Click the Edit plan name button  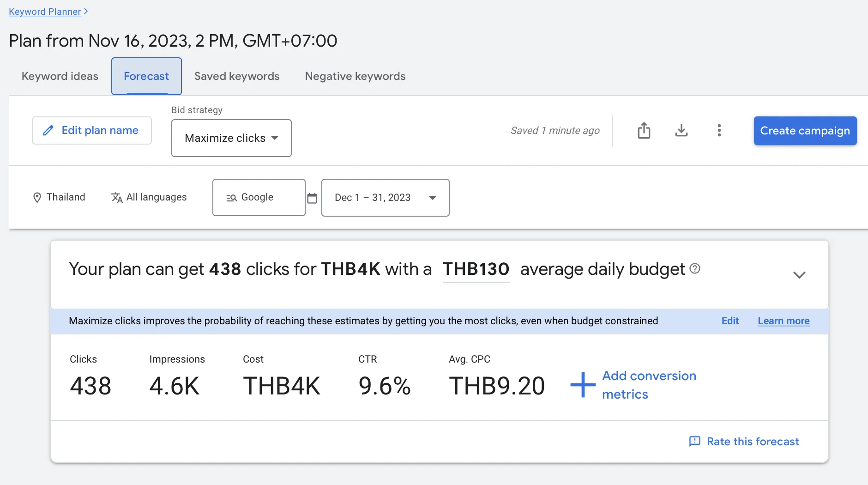click(92, 130)
